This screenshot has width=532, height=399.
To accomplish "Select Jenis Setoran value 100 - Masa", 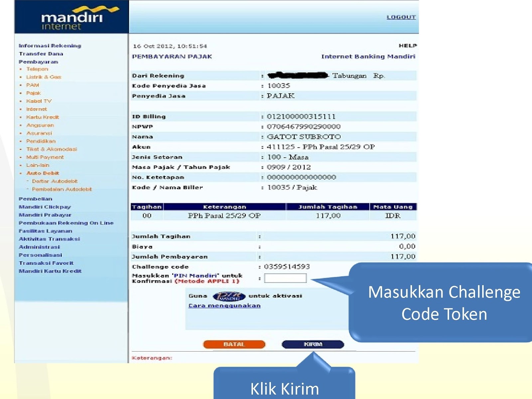I will (288, 157).
